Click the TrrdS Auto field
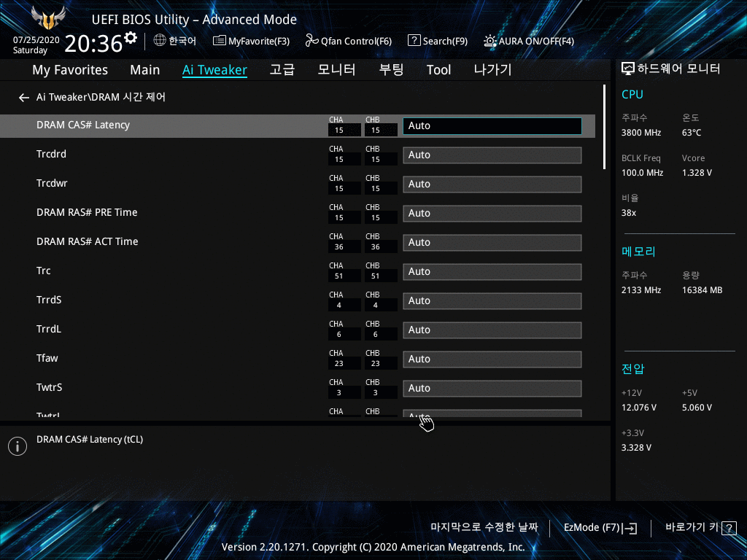 (492, 301)
